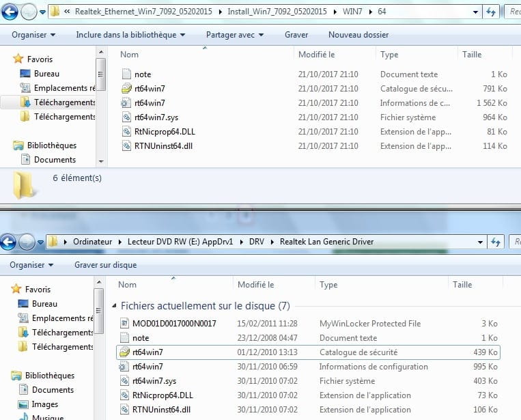The height and width of the screenshot is (420, 521).
Task: Open Emplacements récents in top window sidebar
Action: coord(57,87)
